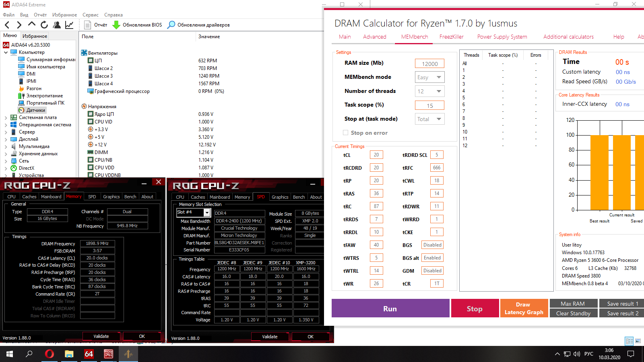Select the AIDA64 v6.20.5300 root node
This screenshot has width=644, height=362.
pyautogui.click(x=27, y=45)
